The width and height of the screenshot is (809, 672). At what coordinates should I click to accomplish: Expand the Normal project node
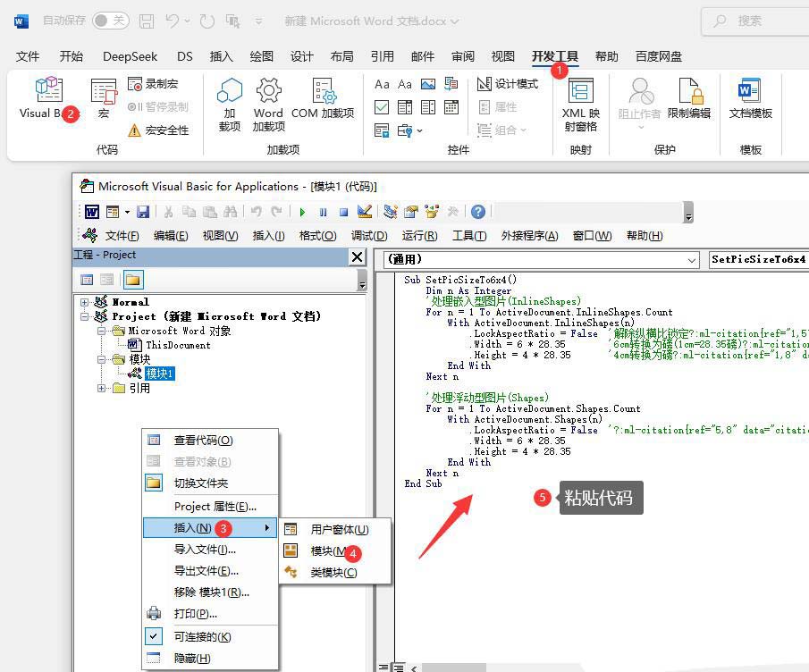coord(84,302)
